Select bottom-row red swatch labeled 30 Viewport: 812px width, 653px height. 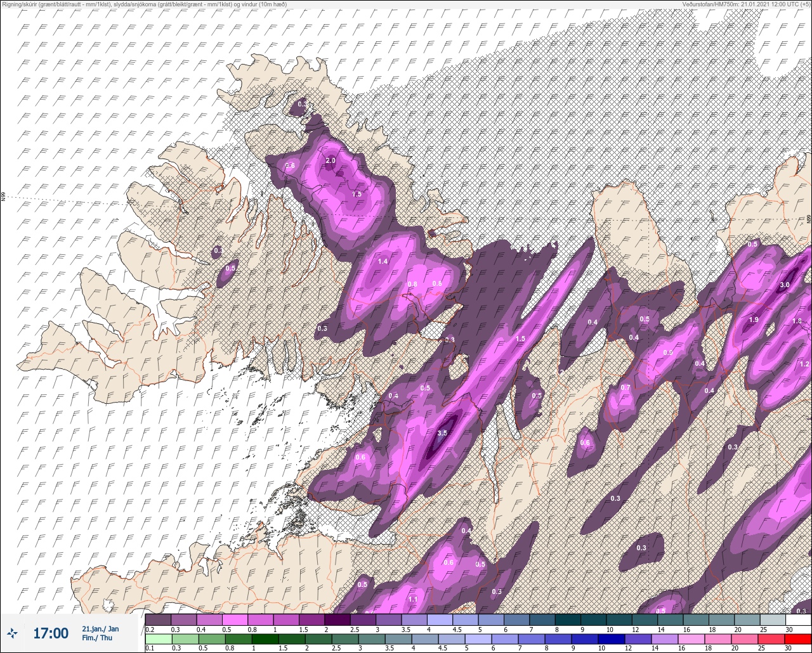tap(798, 639)
